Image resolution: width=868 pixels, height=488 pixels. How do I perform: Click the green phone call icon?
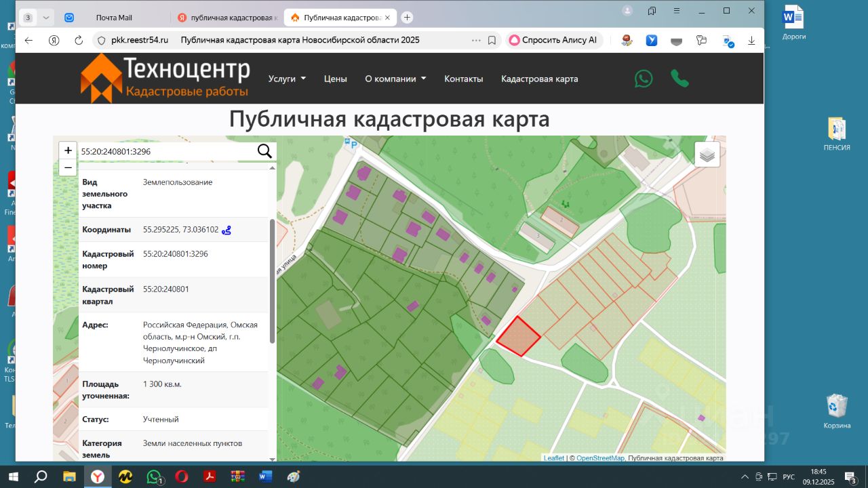(x=679, y=79)
